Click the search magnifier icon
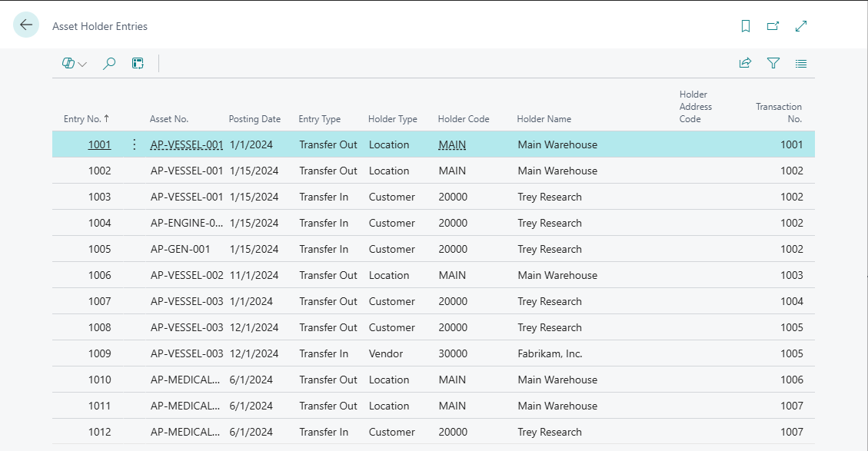Viewport: 868px width, 451px height. pyautogui.click(x=109, y=64)
